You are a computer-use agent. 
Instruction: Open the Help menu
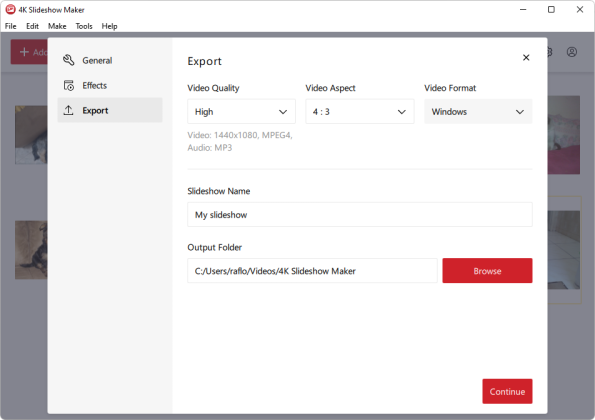[x=109, y=26]
